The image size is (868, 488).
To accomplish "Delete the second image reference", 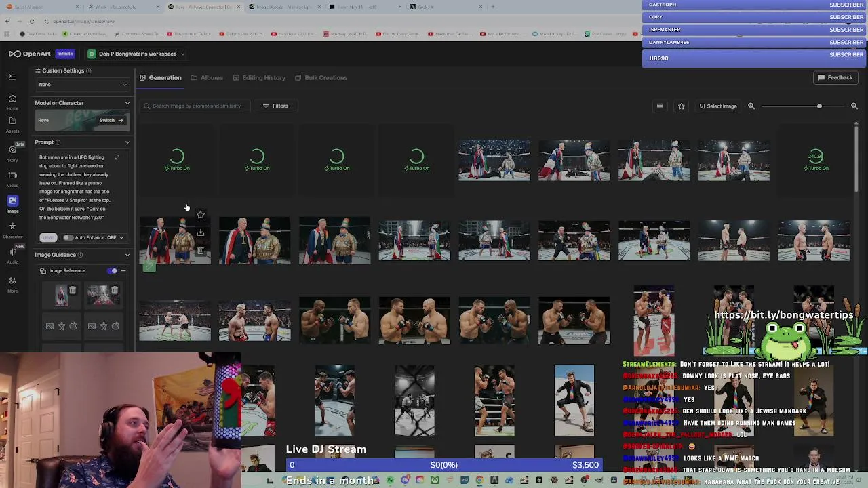I will 115,291.
